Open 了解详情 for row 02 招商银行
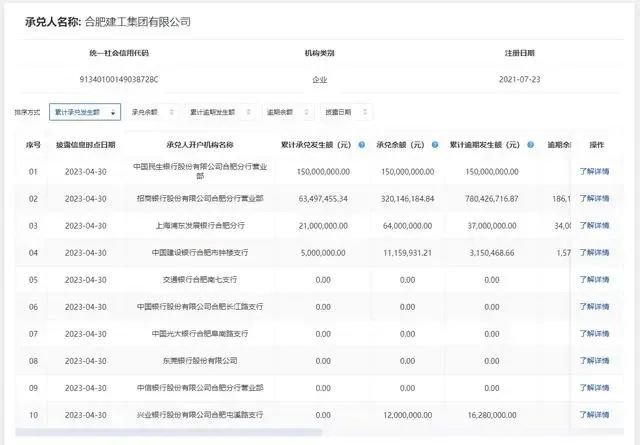The width and height of the screenshot is (640, 445). 594,198
